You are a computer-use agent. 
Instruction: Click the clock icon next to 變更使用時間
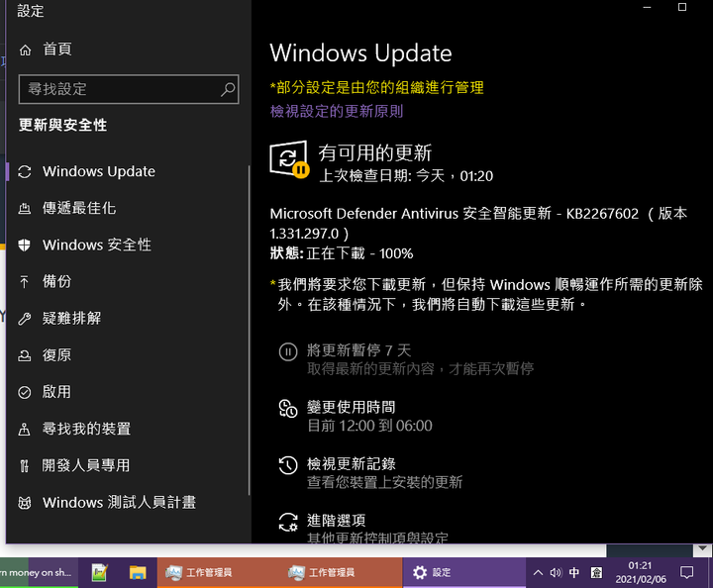click(288, 408)
